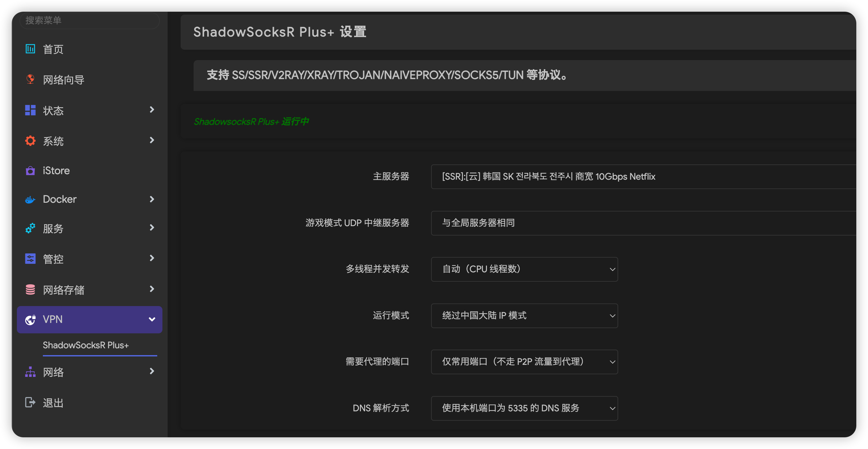Click the ShadowSocksR Plus+ 设置 heading
Screen dimensions: 868x449
pos(280,32)
